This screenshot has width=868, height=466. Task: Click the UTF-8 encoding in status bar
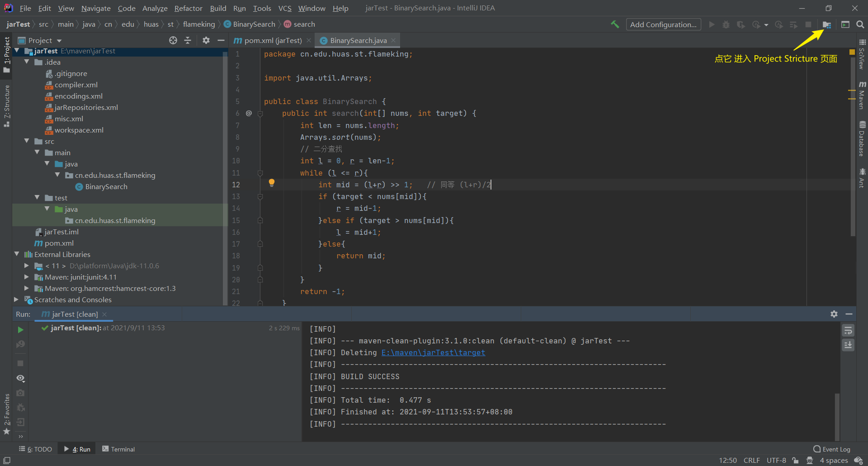(776, 461)
